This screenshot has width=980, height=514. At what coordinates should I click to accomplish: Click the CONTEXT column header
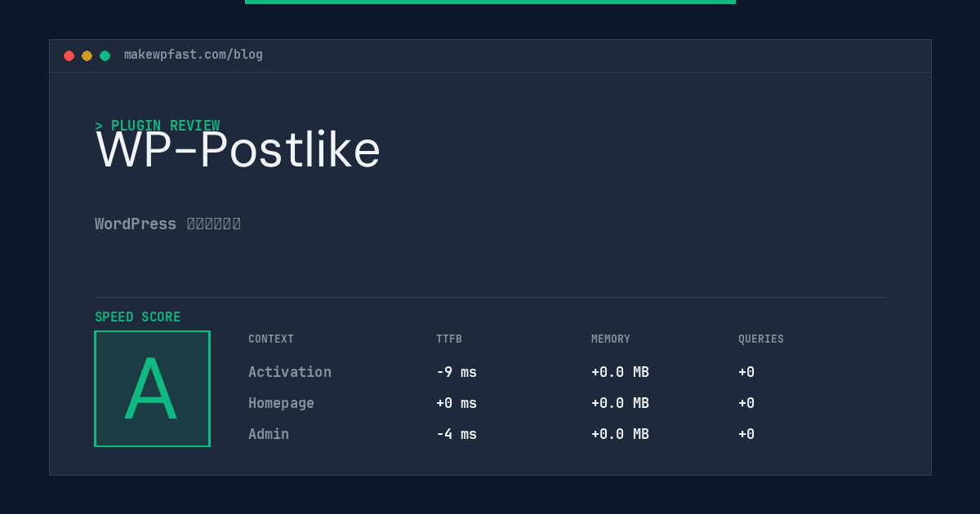tap(271, 339)
